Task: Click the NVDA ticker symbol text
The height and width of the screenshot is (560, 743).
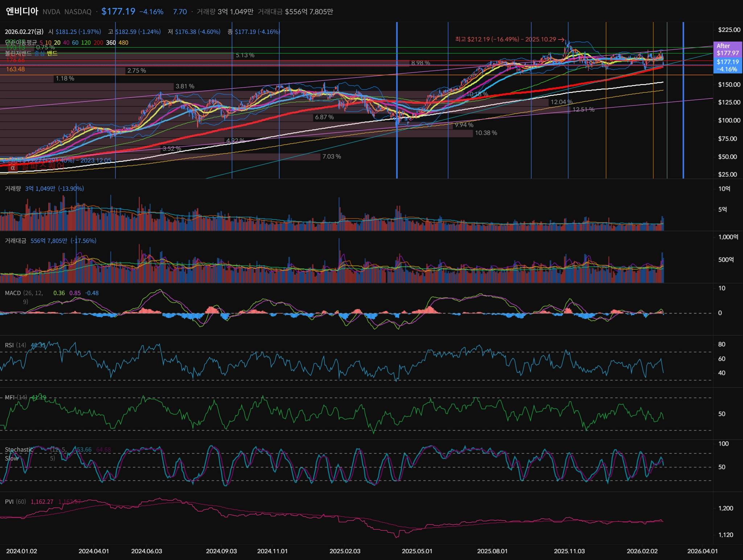Action: pyautogui.click(x=52, y=12)
